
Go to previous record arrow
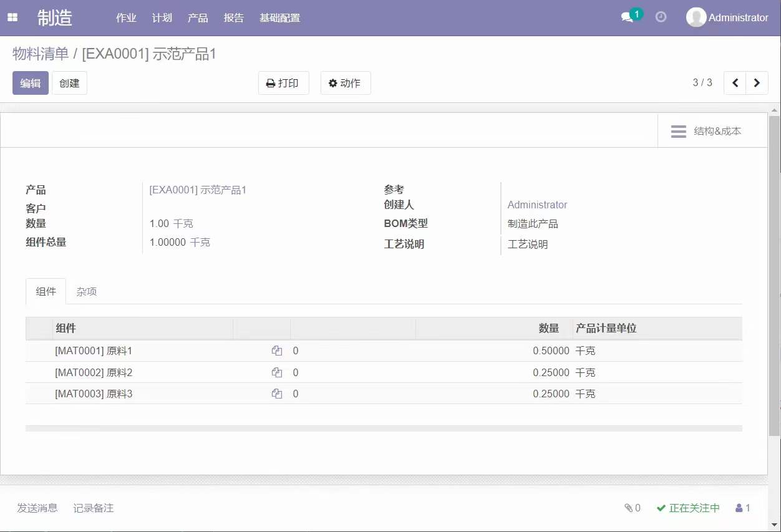tap(735, 83)
